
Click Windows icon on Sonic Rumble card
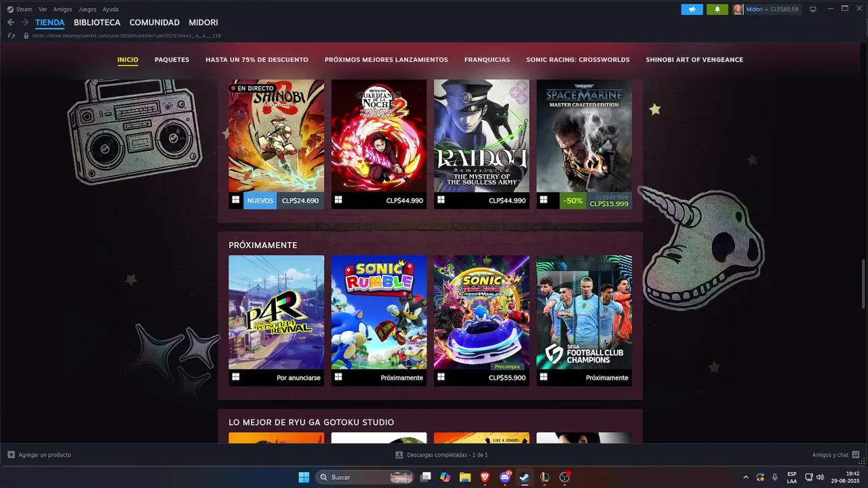(x=338, y=377)
